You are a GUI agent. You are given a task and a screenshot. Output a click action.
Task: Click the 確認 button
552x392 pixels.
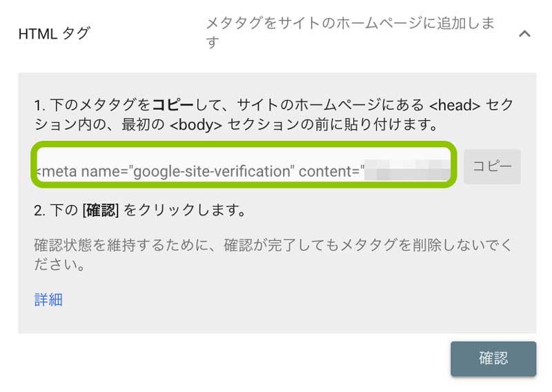[x=493, y=359]
